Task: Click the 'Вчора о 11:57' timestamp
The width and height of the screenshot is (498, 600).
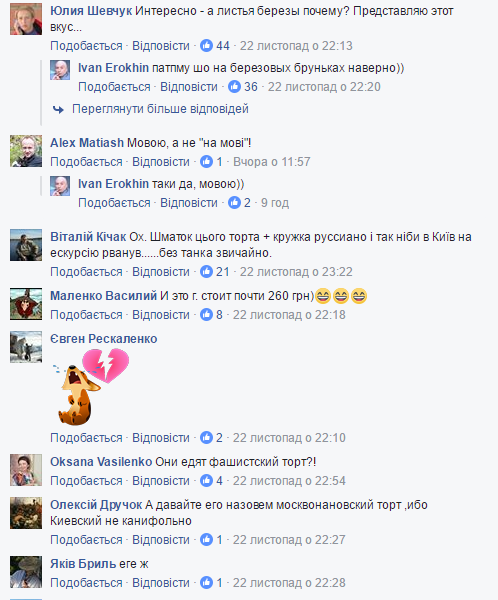Action: (271, 162)
